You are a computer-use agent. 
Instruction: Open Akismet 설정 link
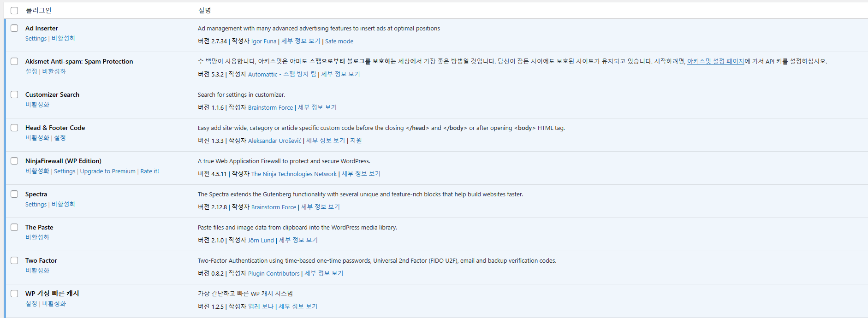pos(31,72)
